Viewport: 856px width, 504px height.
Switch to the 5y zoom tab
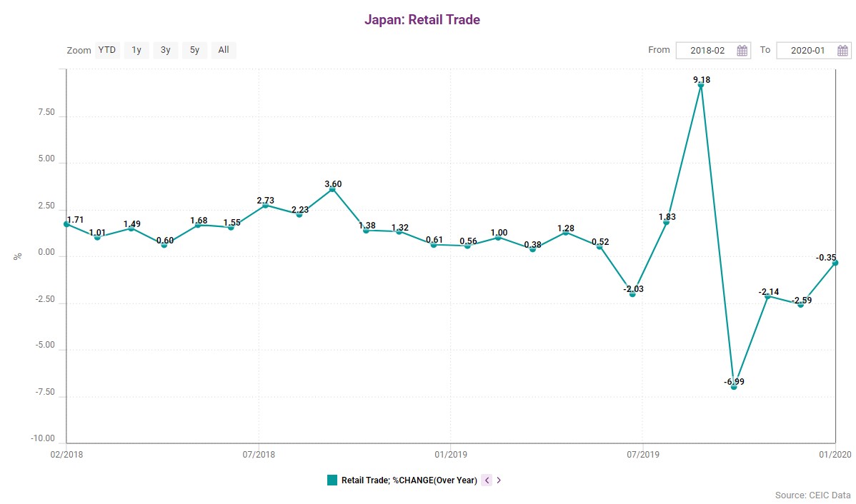(194, 50)
